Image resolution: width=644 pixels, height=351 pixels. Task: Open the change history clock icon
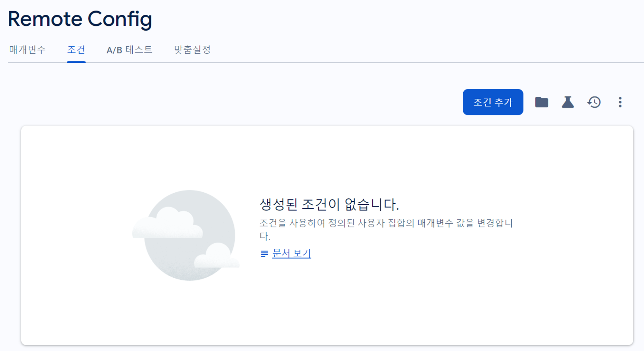tap(594, 102)
